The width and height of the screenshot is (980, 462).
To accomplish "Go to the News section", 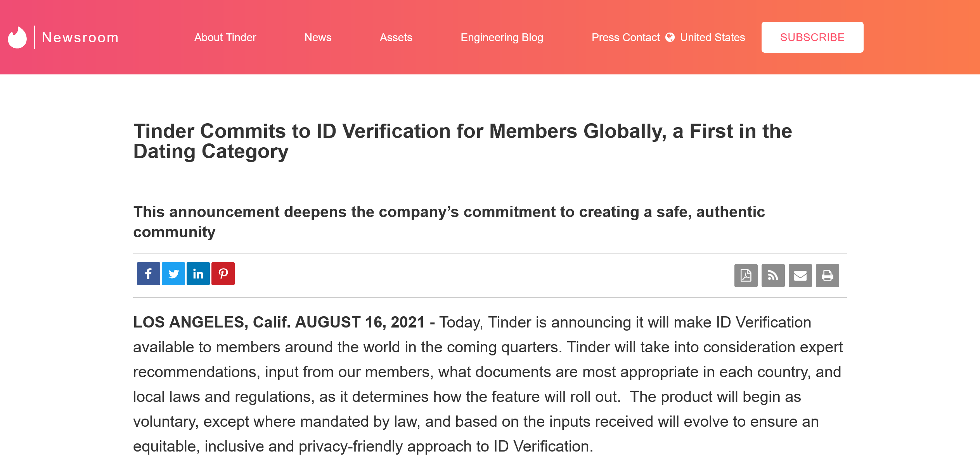I will pos(318,37).
